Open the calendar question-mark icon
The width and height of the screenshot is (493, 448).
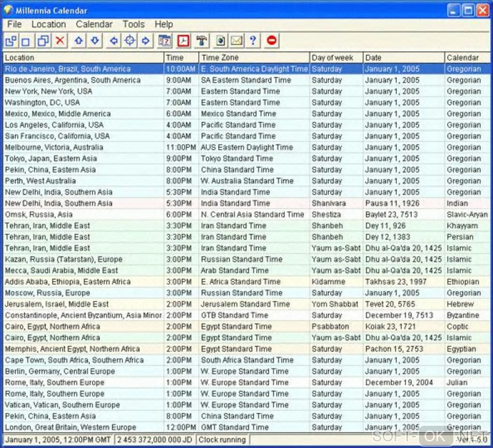pos(165,41)
